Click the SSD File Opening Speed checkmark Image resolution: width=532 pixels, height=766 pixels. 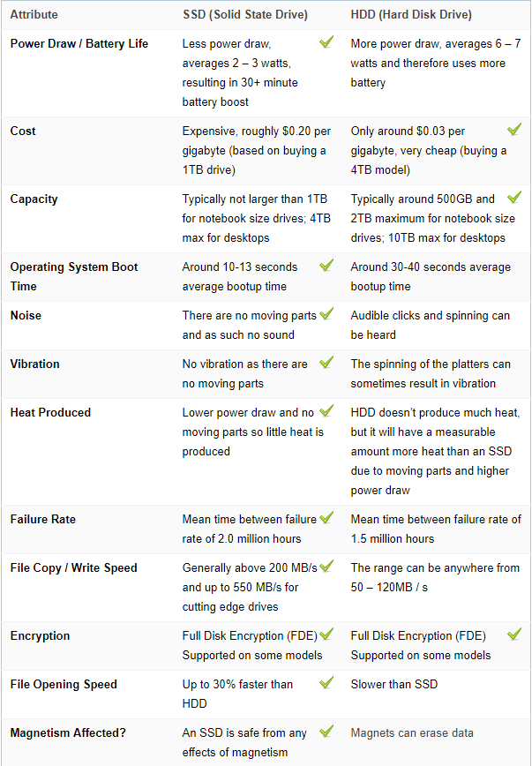[326, 682]
